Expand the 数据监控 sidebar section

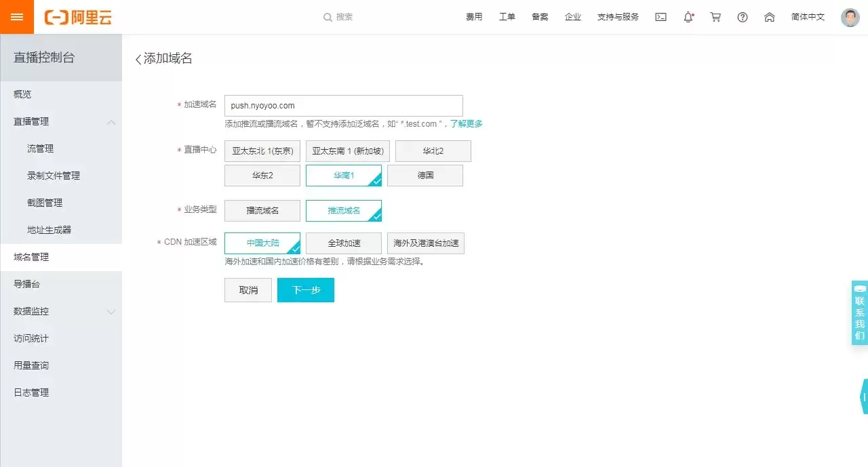point(111,312)
